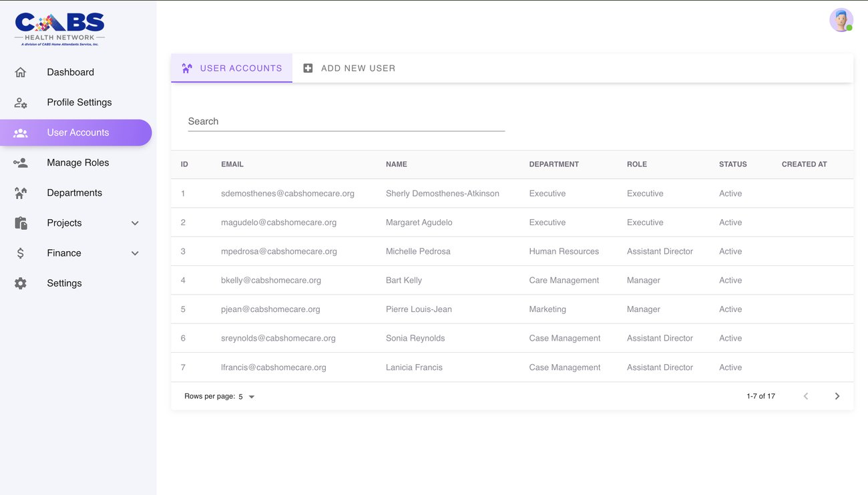Select name Margaret Agudelo
The image size is (868, 495).
(419, 222)
